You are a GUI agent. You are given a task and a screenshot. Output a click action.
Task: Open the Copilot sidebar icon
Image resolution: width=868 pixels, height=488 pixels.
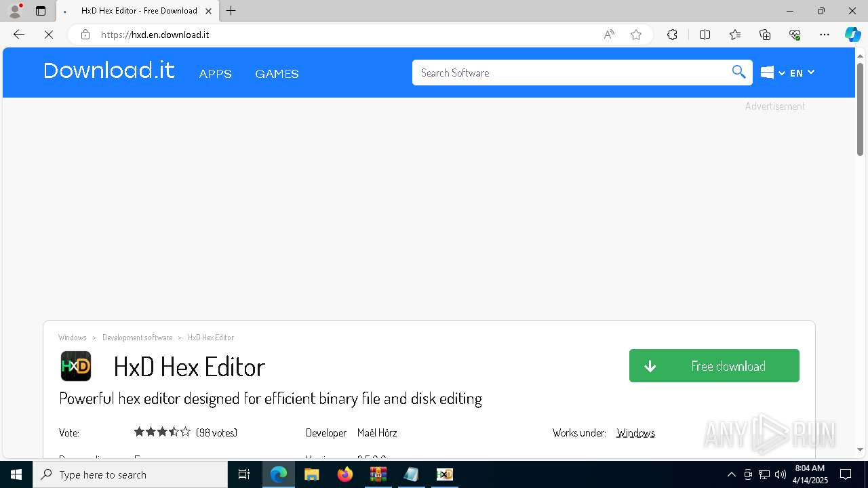852,35
